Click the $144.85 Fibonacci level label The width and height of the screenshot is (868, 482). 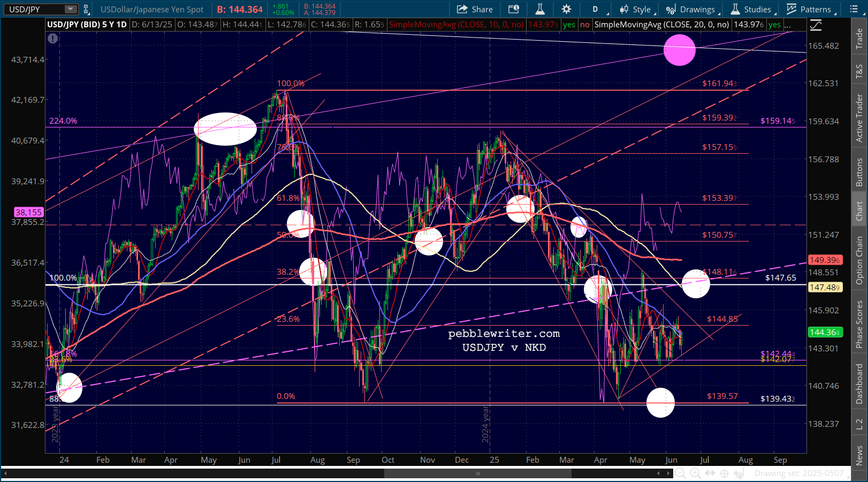722,319
